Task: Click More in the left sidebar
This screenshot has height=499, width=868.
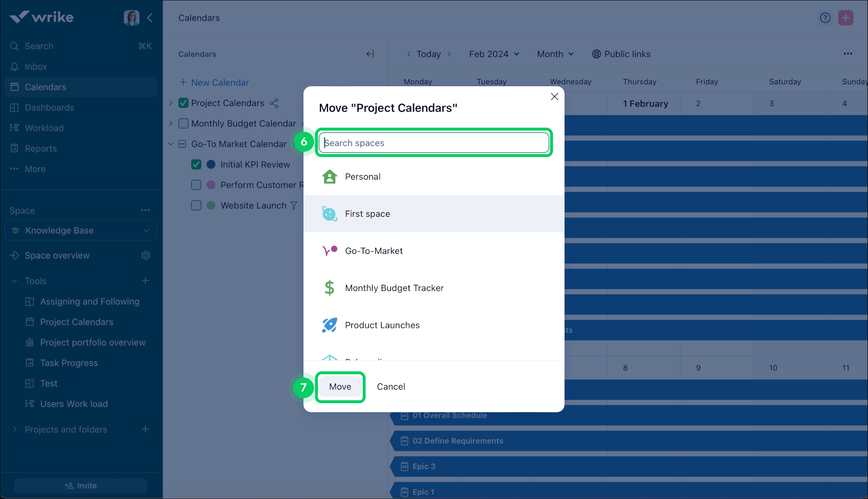Action: [x=35, y=169]
